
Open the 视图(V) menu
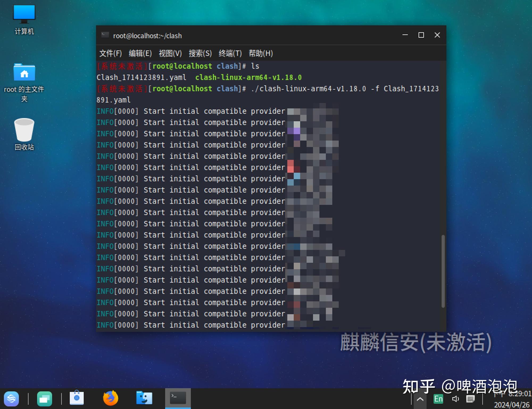pyautogui.click(x=170, y=53)
